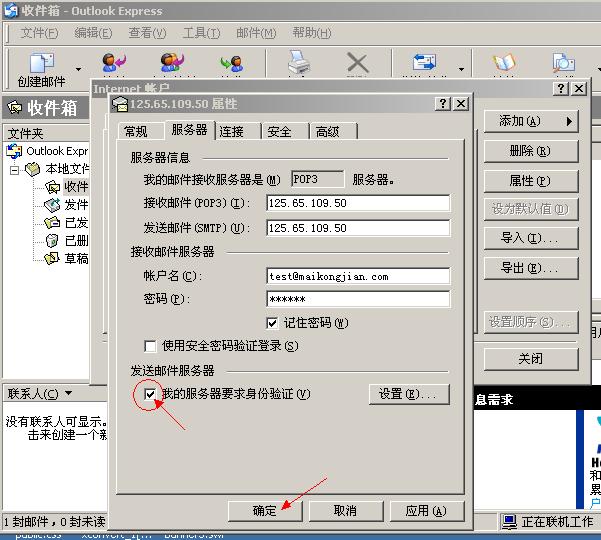The height and width of the screenshot is (540, 601).
Task: Click the Print toolbar icon
Action: 299,62
